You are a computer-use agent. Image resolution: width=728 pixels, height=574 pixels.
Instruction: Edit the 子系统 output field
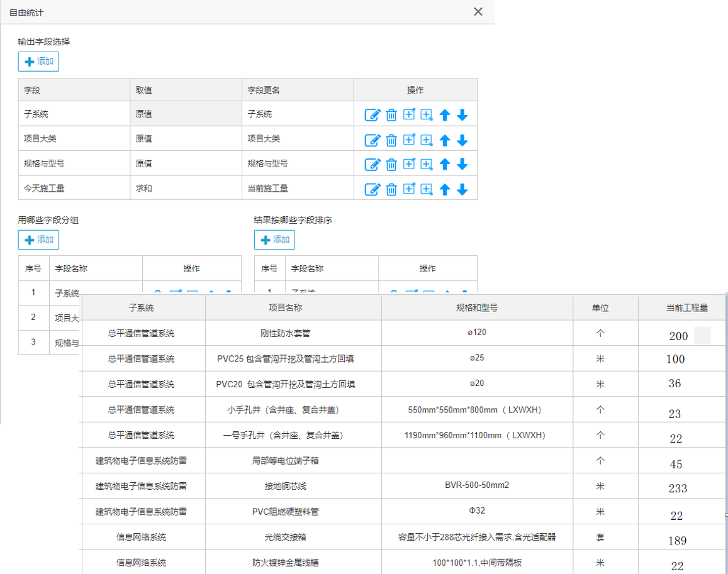[372, 115]
